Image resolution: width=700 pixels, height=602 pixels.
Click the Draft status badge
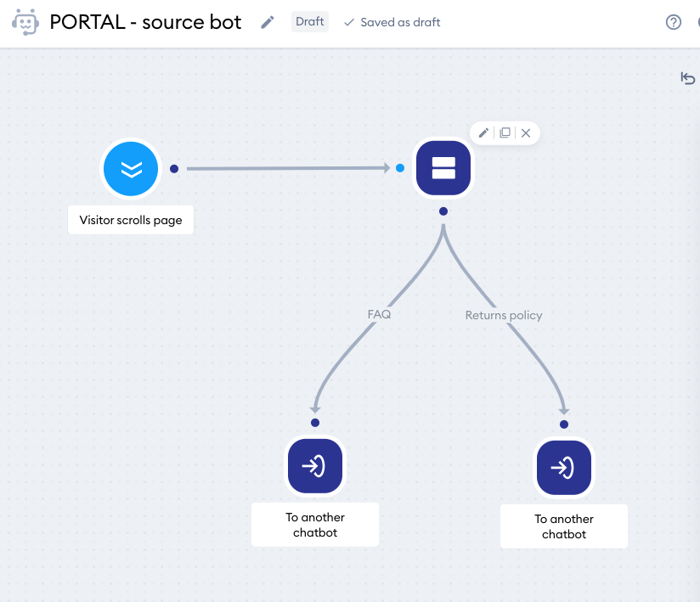click(x=310, y=21)
